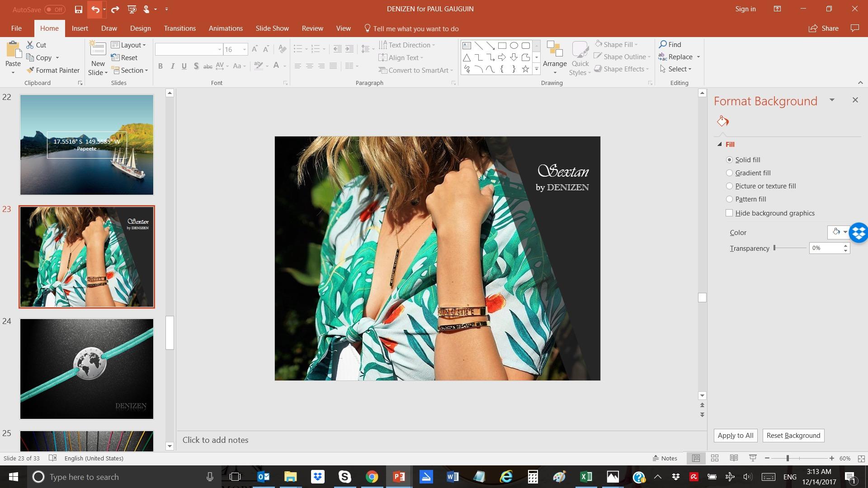The image size is (868, 488).
Task: Open Excel from the Windows taskbar
Action: [586, 477]
